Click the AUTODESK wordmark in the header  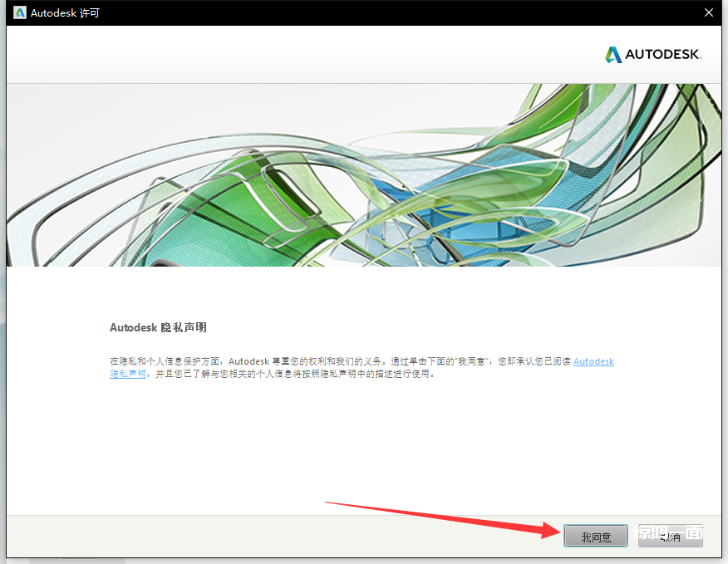click(x=663, y=55)
